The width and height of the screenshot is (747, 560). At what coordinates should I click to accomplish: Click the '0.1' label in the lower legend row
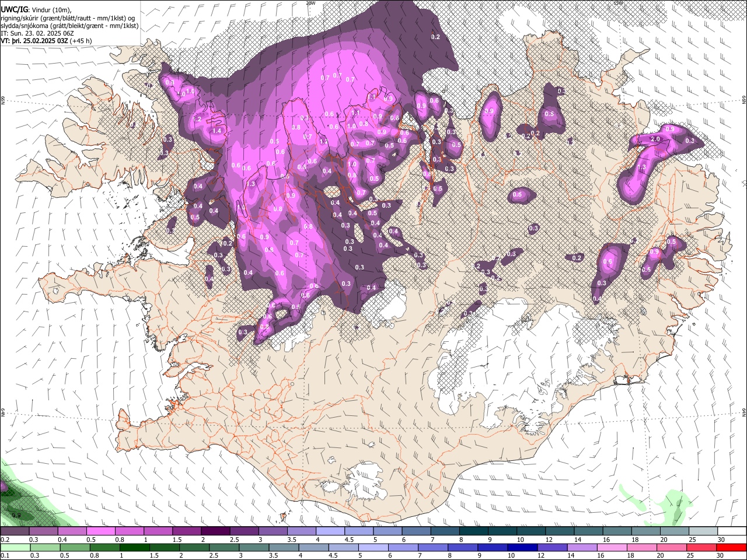pyautogui.click(x=5, y=556)
